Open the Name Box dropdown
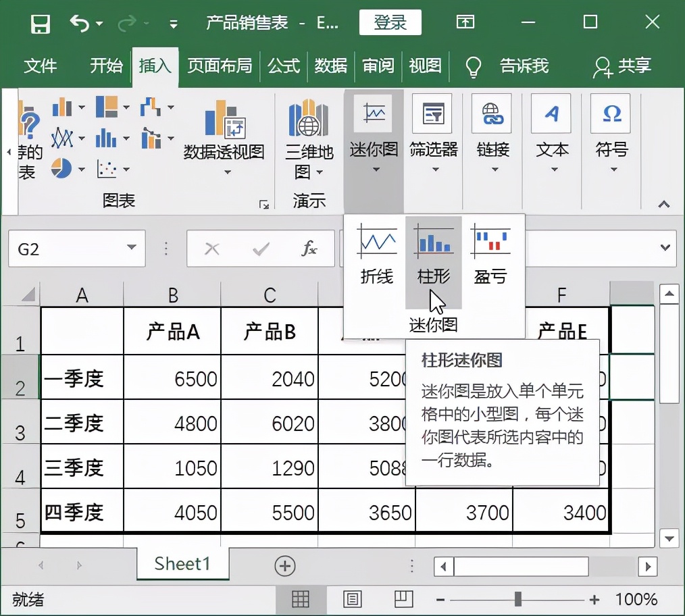This screenshot has height=616, width=685. [130, 249]
